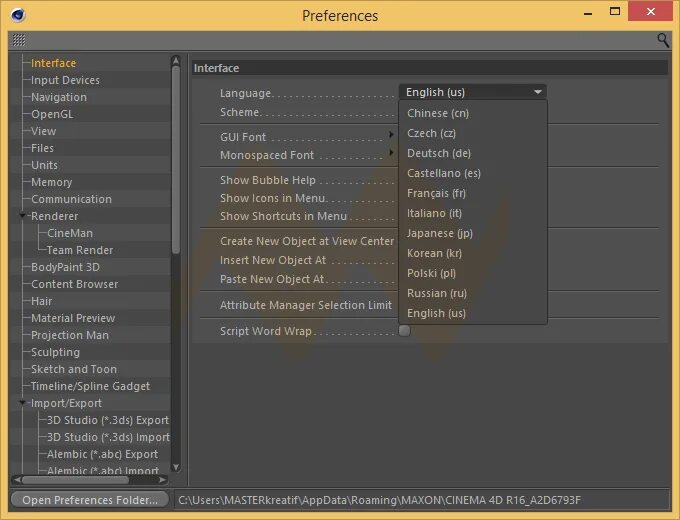Toggle the Script Word Wrap checkbox

(x=404, y=331)
